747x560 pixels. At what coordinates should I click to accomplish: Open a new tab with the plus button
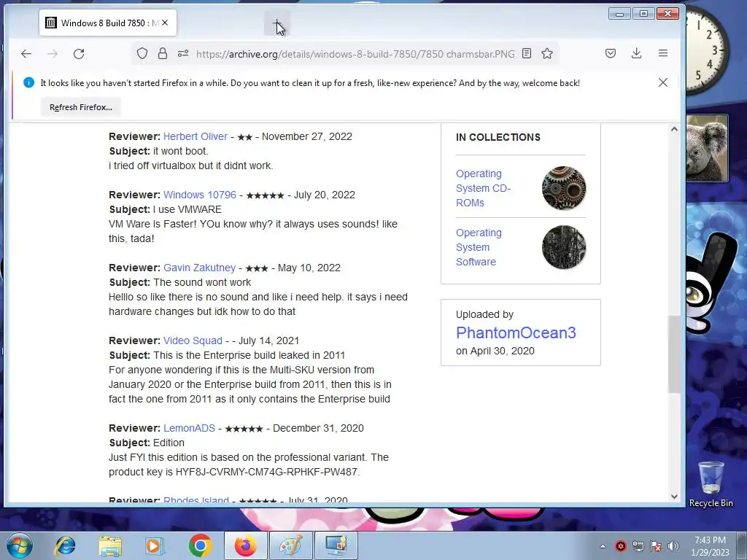click(x=276, y=23)
